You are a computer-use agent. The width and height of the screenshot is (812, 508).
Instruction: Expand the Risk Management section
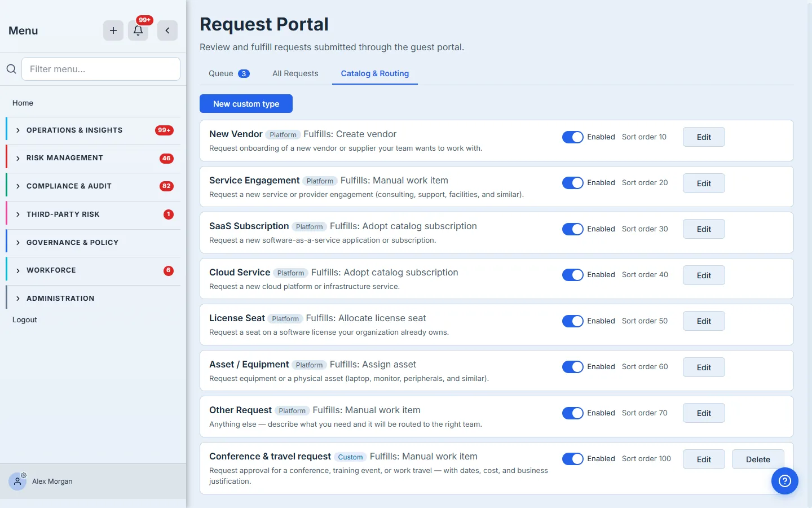[94, 158]
